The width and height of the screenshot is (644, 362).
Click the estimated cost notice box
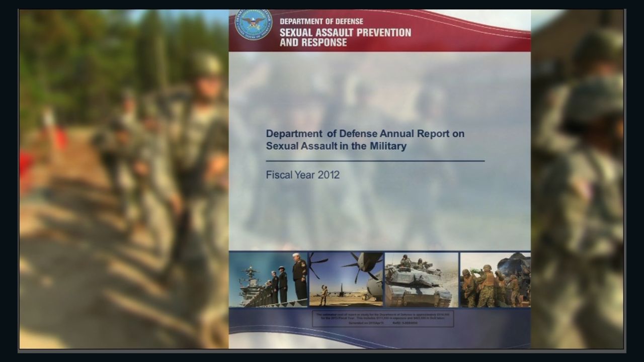(383, 319)
